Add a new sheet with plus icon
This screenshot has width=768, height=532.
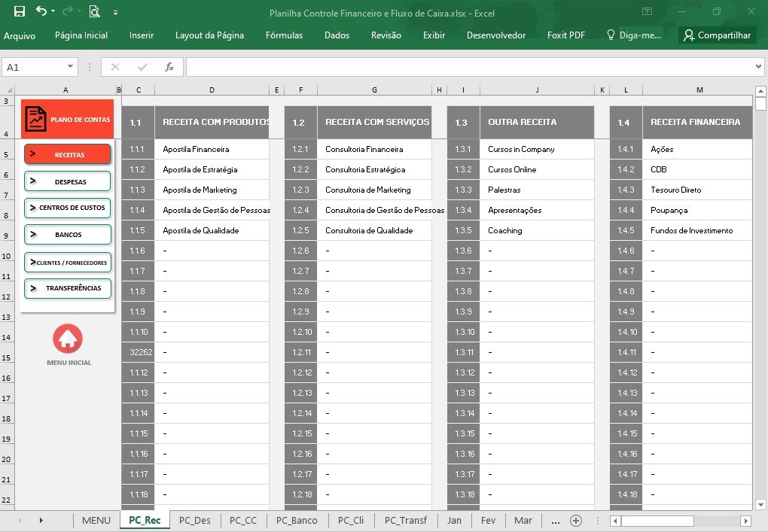pos(576,521)
